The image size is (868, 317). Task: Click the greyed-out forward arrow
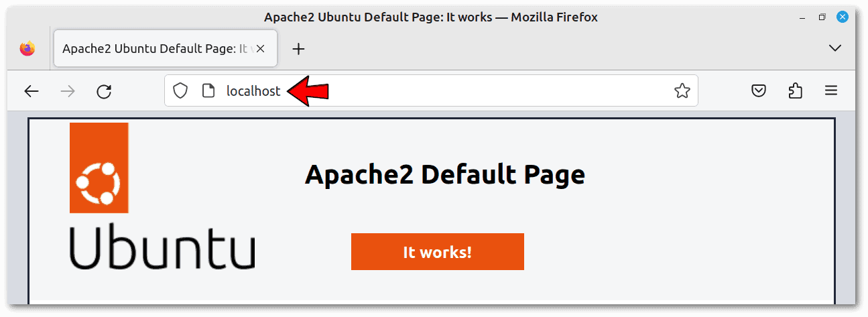click(x=68, y=91)
